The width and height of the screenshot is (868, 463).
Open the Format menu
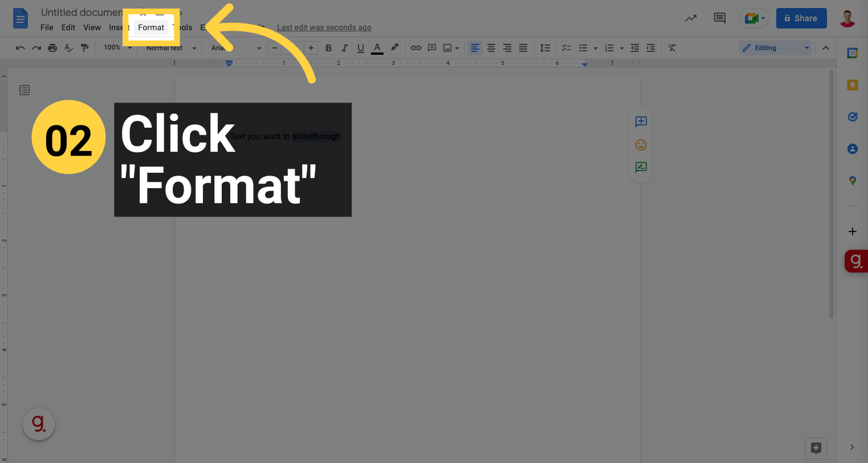point(151,27)
